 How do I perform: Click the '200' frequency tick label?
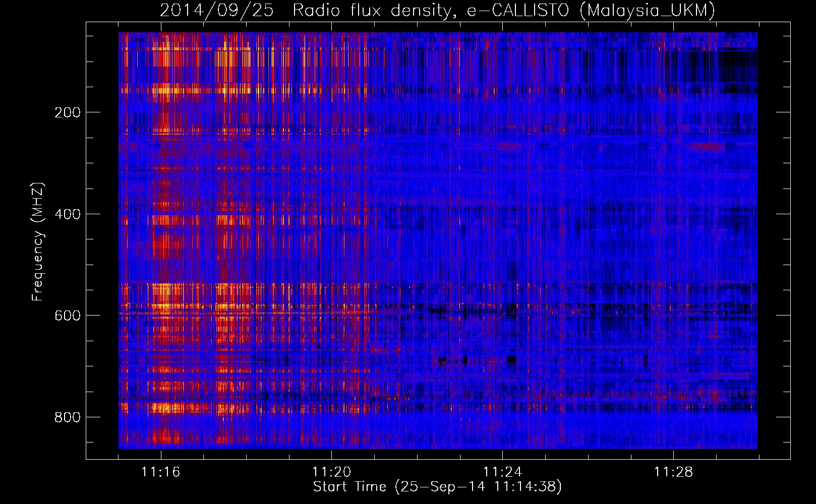[x=68, y=112]
